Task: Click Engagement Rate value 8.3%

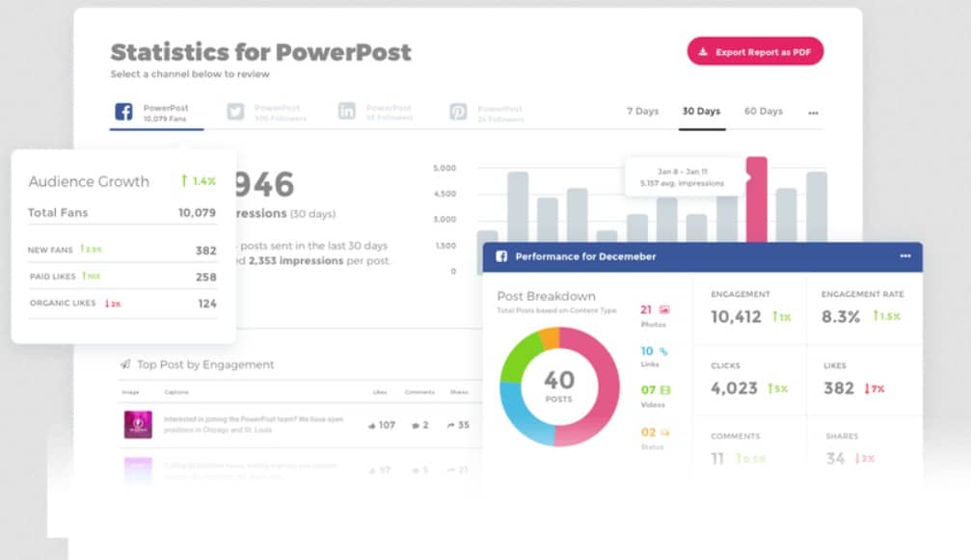Action: coord(840,317)
